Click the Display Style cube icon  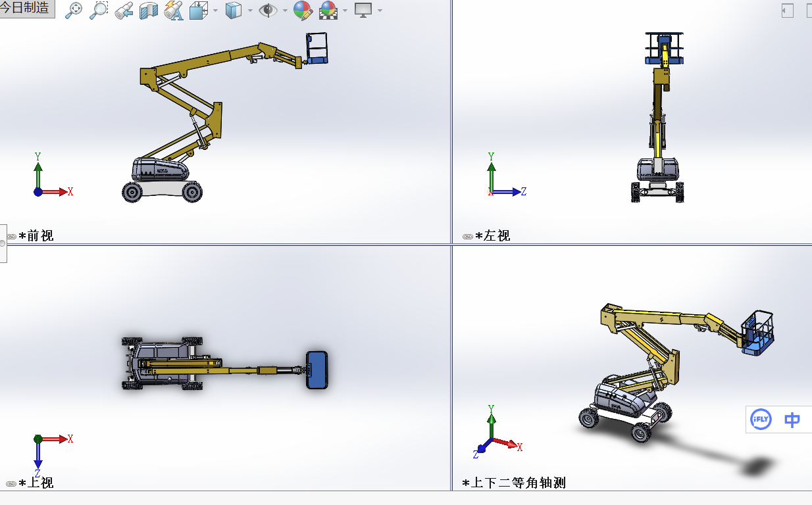[234, 11]
